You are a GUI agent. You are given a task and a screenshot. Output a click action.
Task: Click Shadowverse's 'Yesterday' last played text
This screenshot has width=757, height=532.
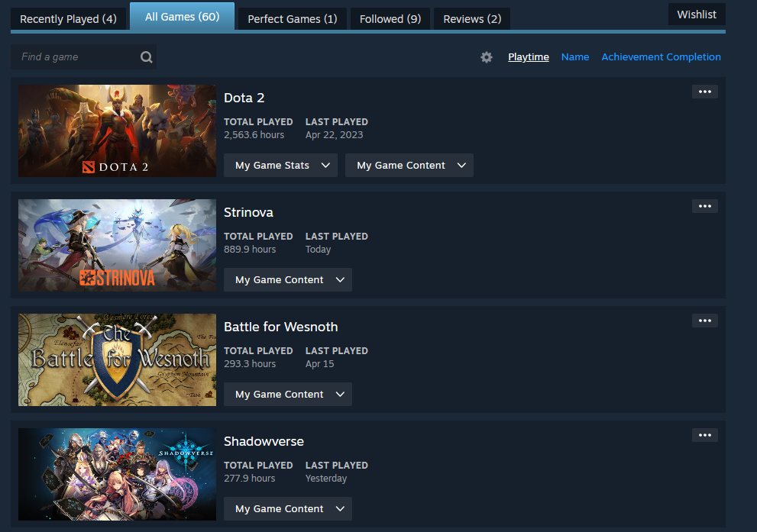[326, 479]
